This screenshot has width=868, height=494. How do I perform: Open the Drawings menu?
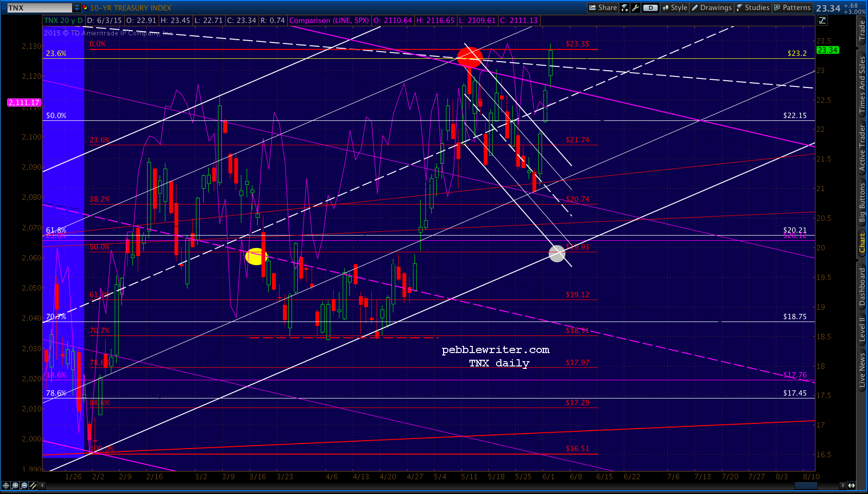[712, 8]
